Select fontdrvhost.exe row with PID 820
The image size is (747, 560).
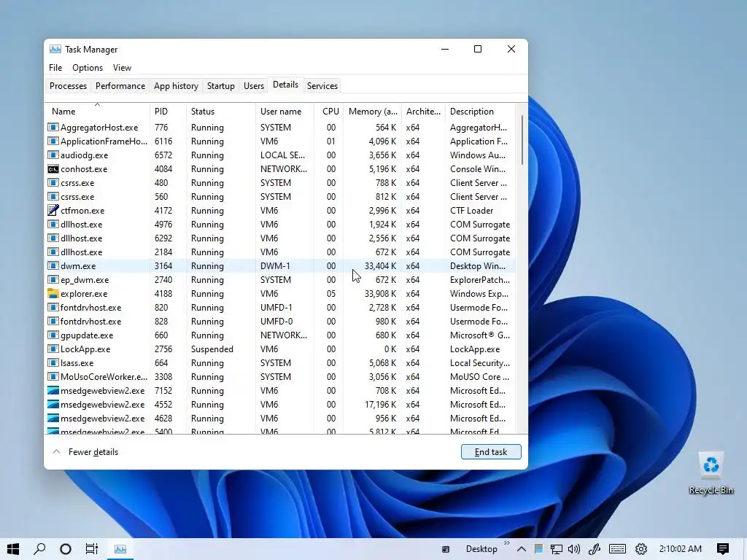pyautogui.click(x=281, y=308)
